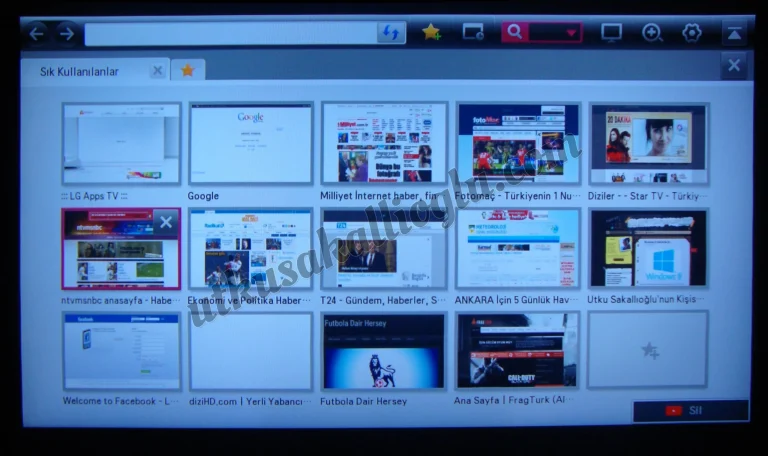This screenshot has height=456, width=768.
Task: Select the Sık Kullanılanlar tab
Action: coord(95,71)
